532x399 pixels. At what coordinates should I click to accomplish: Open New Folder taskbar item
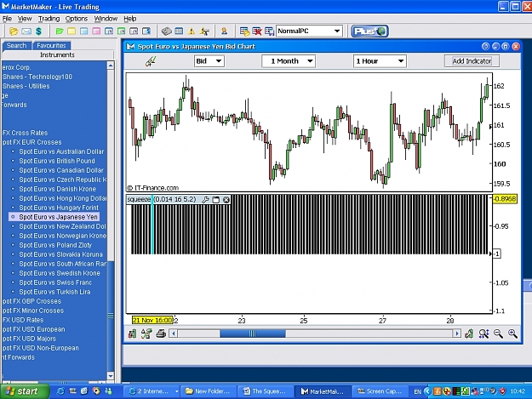(x=208, y=391)
